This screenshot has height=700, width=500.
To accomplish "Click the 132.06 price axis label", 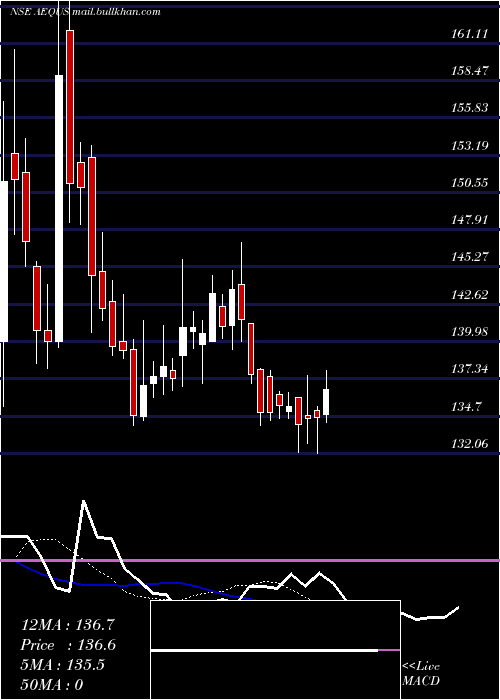I will [470, 444].
